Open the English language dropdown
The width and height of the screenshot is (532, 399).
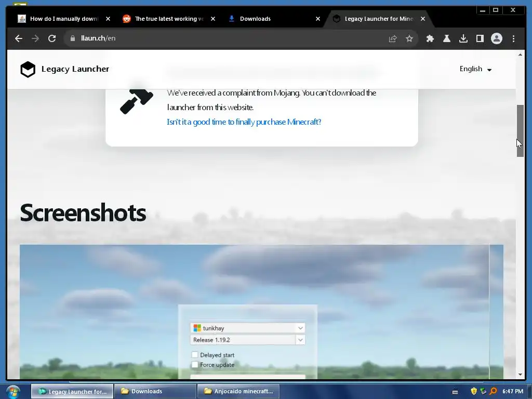tap(476, 69)
